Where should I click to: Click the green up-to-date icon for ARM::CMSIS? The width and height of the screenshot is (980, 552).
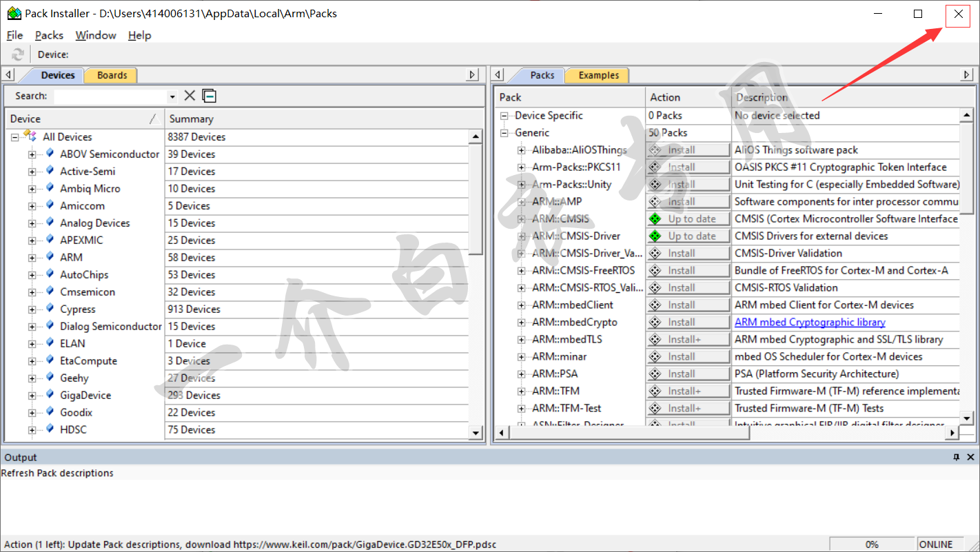655,219
